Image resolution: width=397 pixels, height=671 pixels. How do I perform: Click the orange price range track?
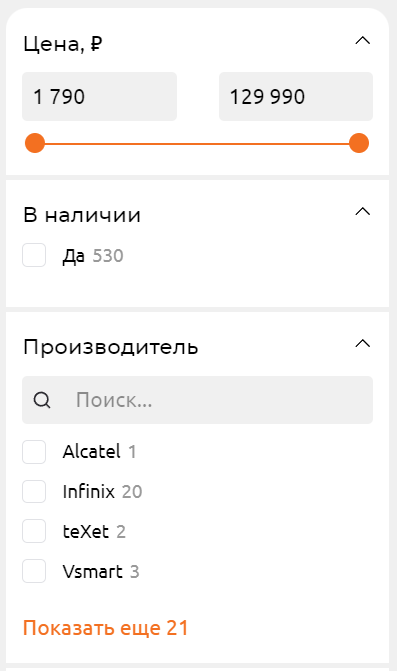[197, 143]
